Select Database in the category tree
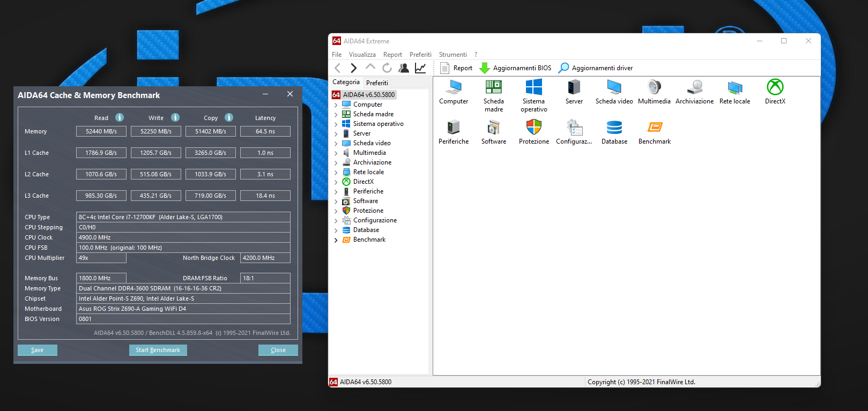868x411 pixels. point(366,230)
